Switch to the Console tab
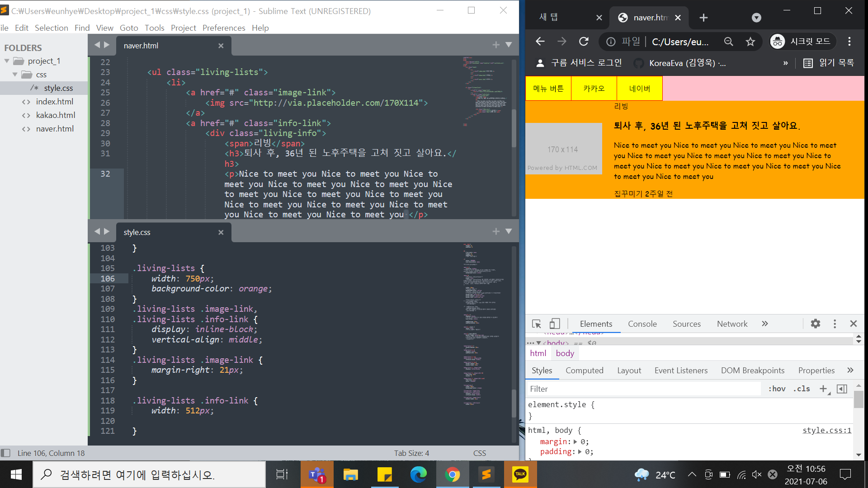Viewport: 868px width, 488px height. tap(642, 324)
